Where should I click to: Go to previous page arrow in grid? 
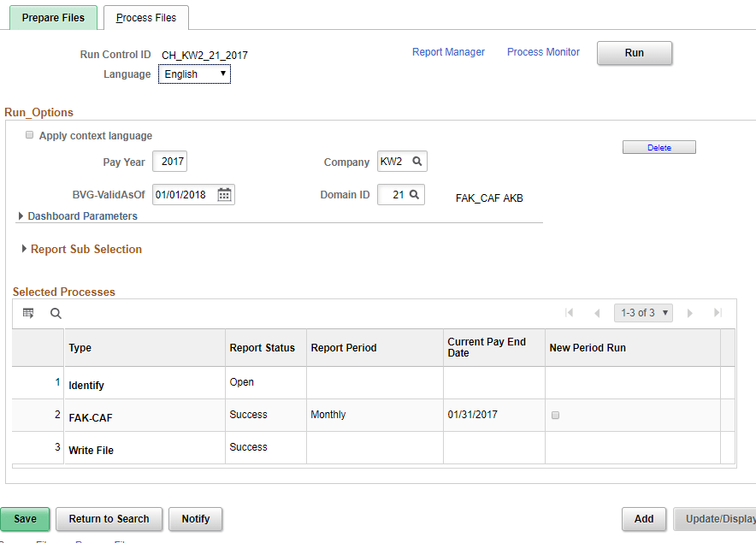coord(597,313)
